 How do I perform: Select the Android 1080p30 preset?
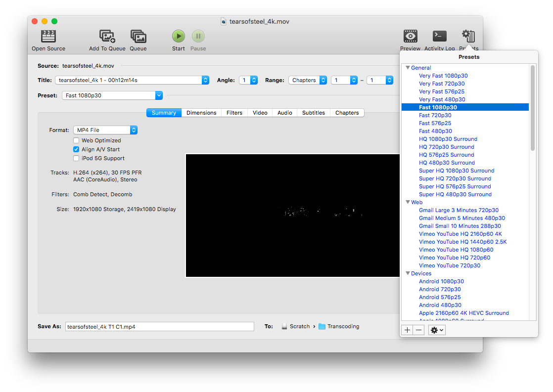click(x=442, y=282)
